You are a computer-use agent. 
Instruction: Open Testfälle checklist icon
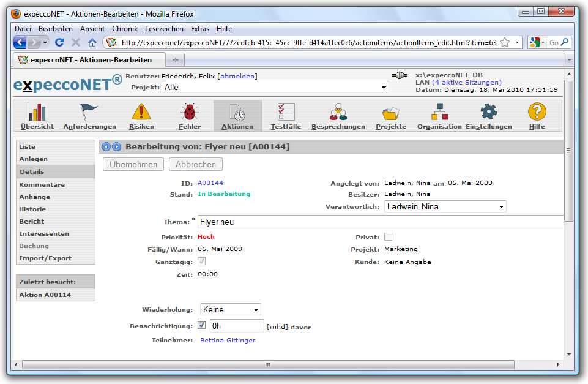click(286, 112)
